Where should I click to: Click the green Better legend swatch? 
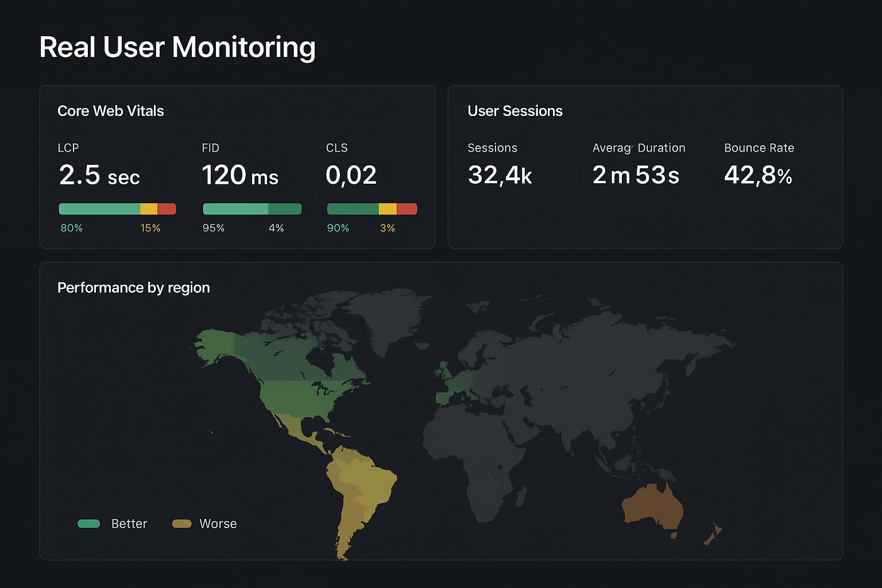coord(89,524)
